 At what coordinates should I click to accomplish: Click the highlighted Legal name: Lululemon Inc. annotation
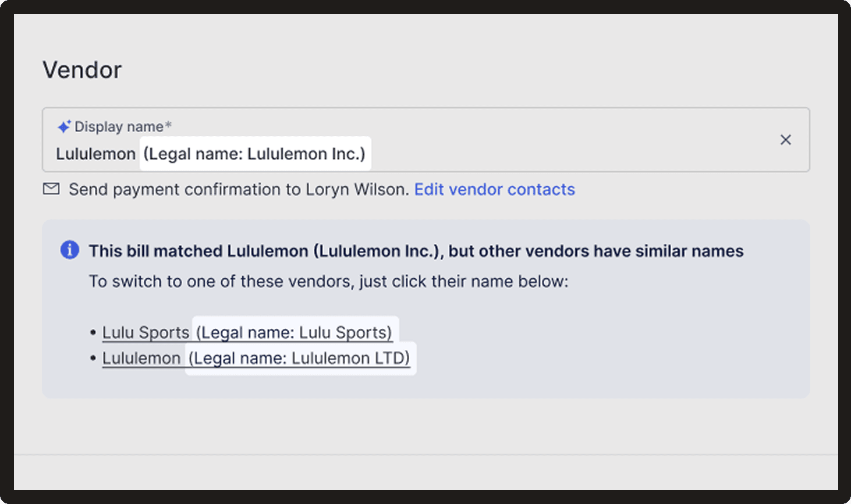(x=254, y=153)
